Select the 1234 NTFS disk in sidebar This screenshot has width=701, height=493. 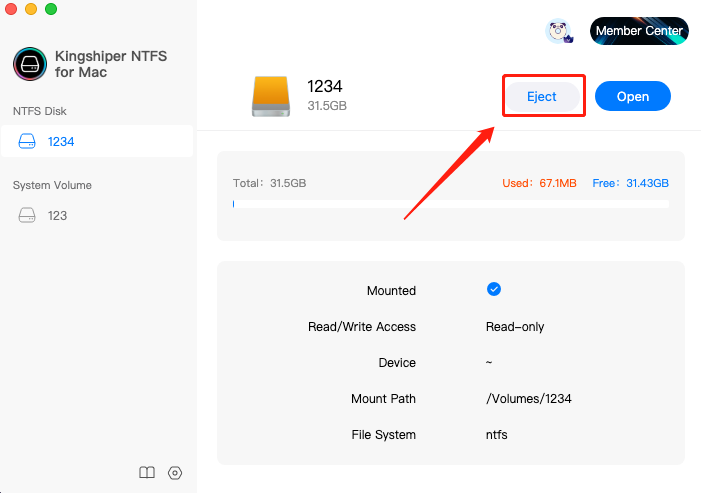click(97, 141)
